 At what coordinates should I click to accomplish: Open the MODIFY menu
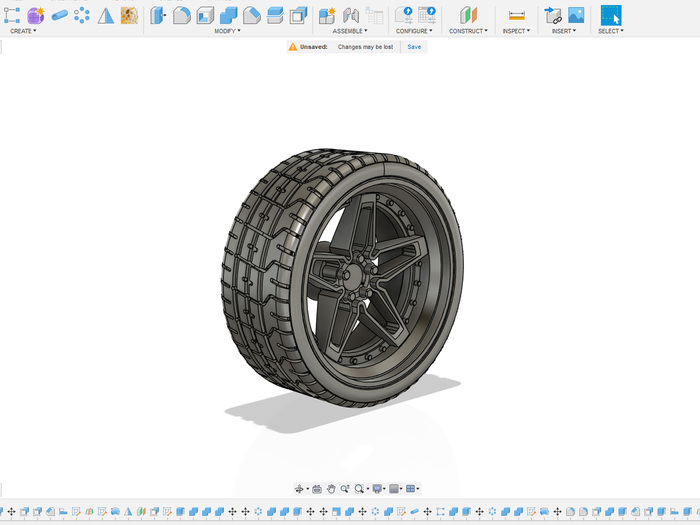pos(227,31)
